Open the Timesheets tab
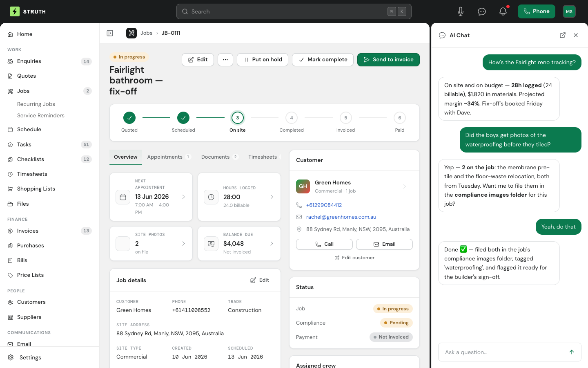The width and height of the screenshot is (588, 368). [x=263, y=157]
